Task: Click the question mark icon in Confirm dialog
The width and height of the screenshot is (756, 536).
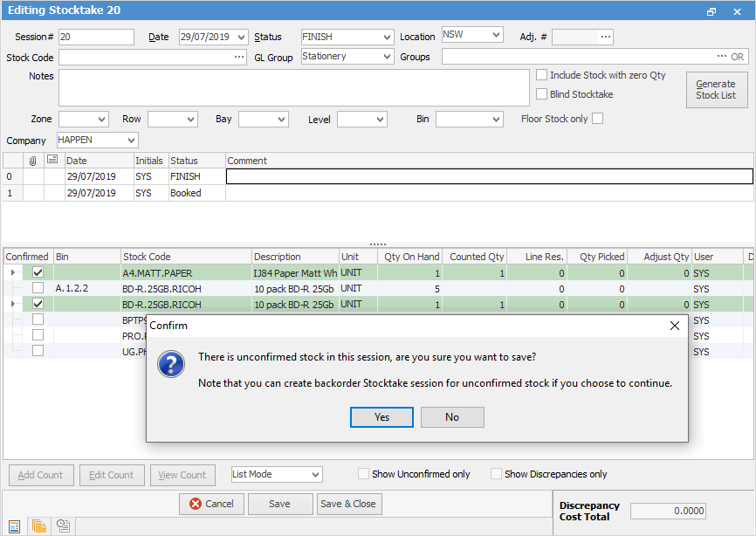Action: coord(171,364)
